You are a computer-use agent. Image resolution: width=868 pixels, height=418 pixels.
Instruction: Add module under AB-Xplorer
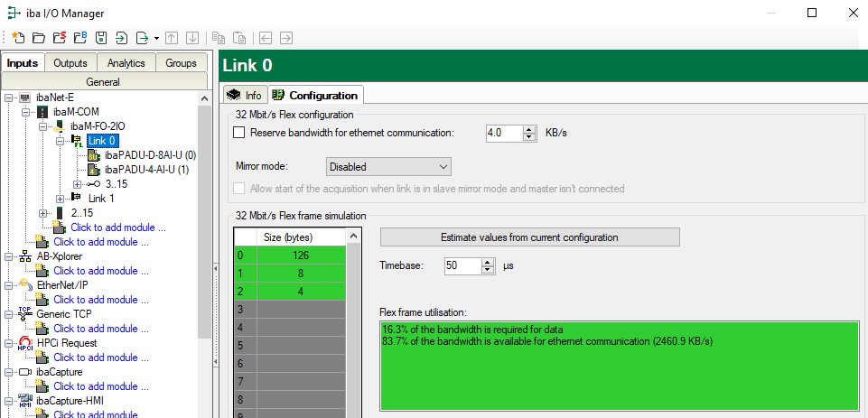(101, 271)
